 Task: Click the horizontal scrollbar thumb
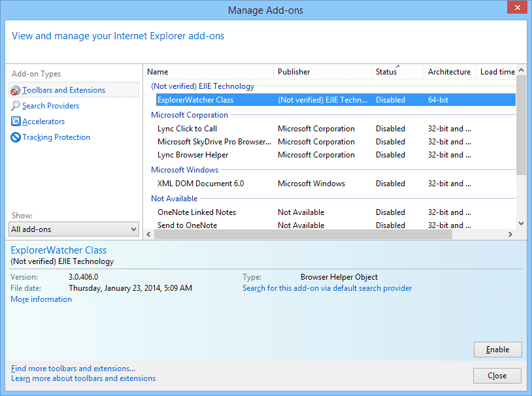pos(303,234)
